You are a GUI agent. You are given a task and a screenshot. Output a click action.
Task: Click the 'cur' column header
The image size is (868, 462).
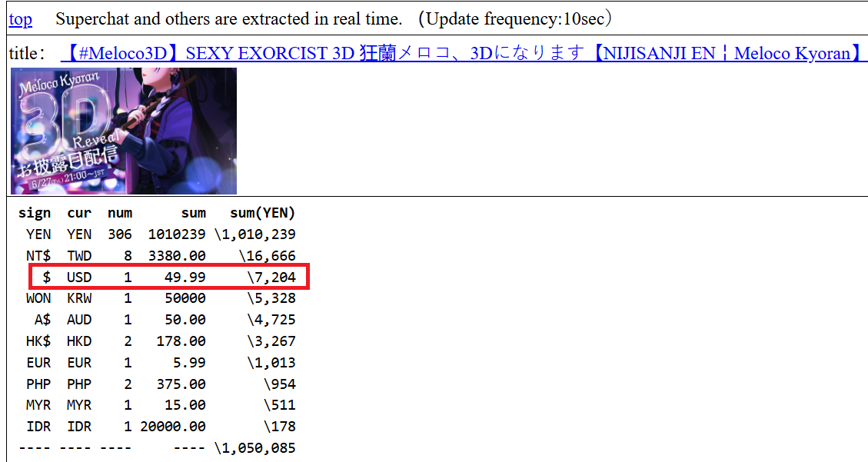coord(79,213)
